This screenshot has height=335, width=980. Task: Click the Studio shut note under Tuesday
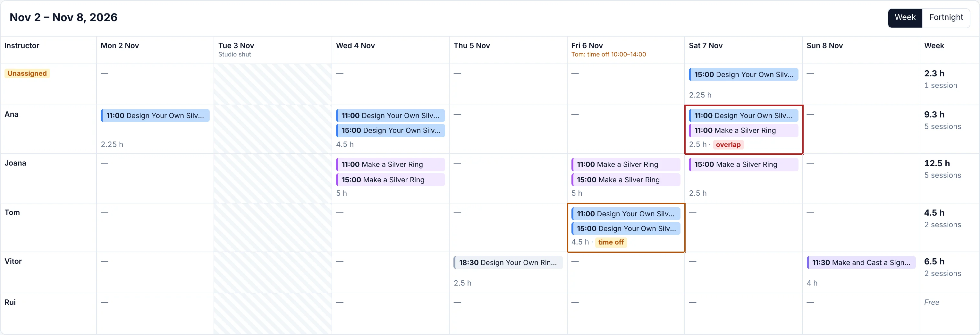pos(235,55)
